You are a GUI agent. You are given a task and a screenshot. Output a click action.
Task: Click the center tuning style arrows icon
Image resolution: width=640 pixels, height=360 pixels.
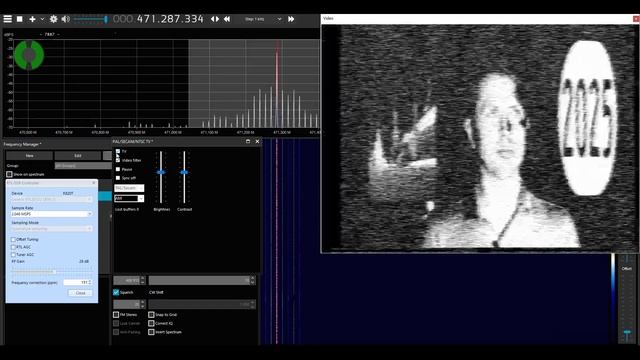215,19
